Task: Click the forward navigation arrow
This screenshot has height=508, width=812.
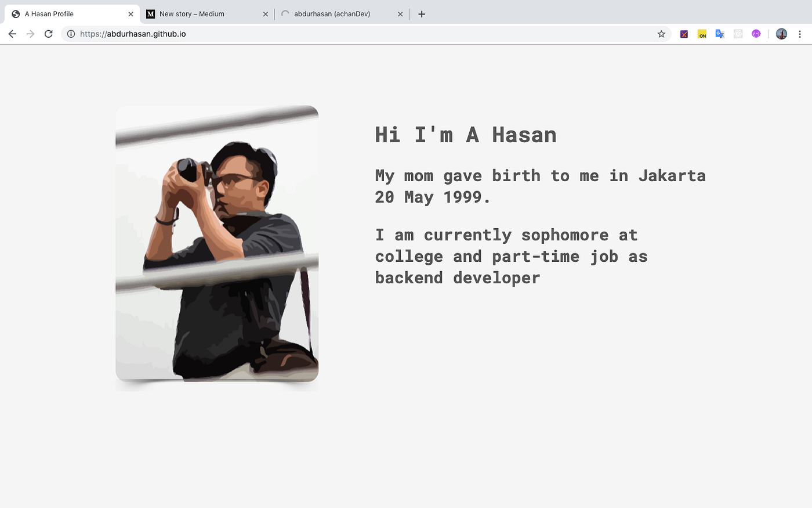Action: click(x=30, y=34)
